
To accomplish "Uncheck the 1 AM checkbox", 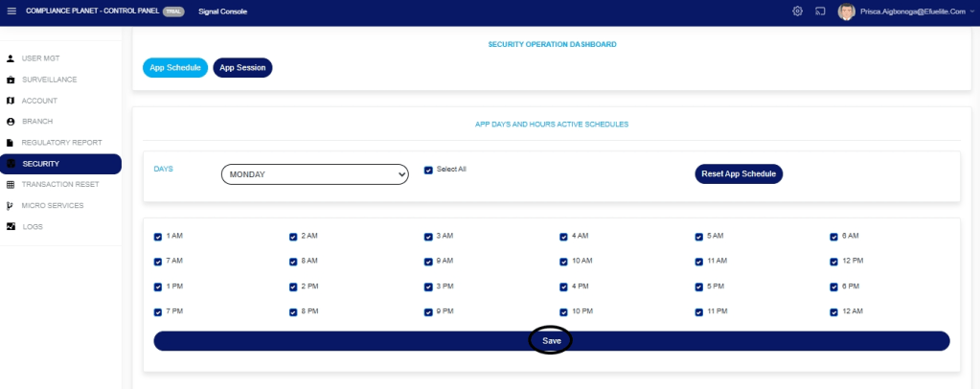I will coord(158,236).
